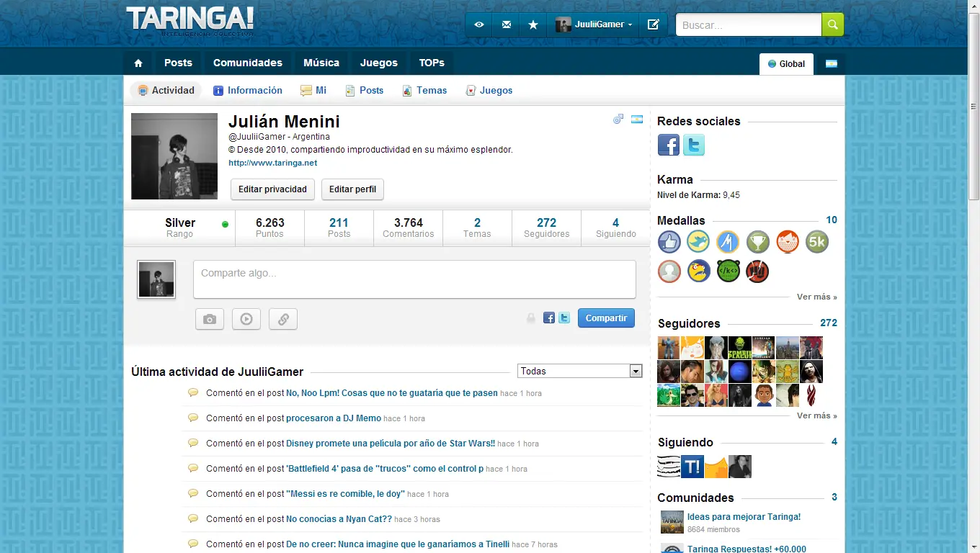Screen dimensions: 980x553
Task: Click the 4 Siguiendo stat
Action: pyautogui.click(x=615, y=228)
